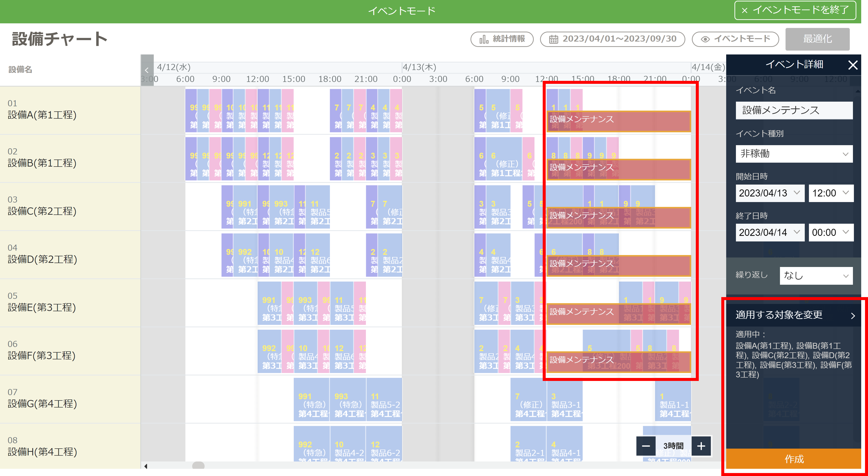The width and height of the screenshot is (868, 476).
Task: Open start time dropdown 12:00
Action: (831, 193)
